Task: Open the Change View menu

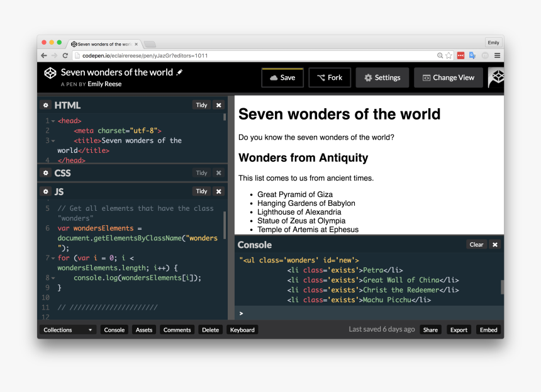Action: [x=449, y=77]
